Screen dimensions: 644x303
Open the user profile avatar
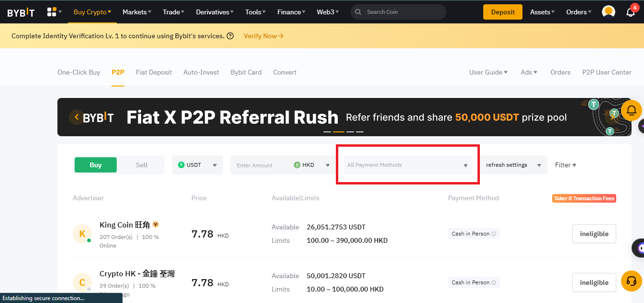click(x=609, y=12)
